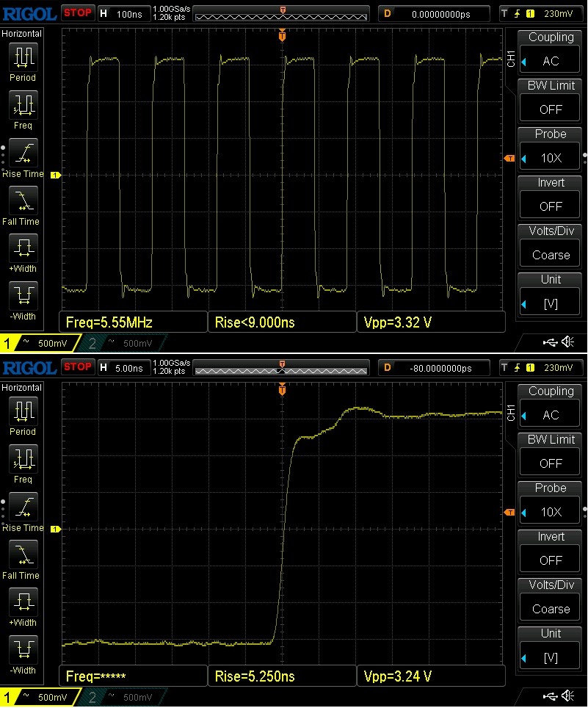Select the Rise Time icon in the 5.00ns capture
The height and width of the screenshot is (708, 588).
23,507
